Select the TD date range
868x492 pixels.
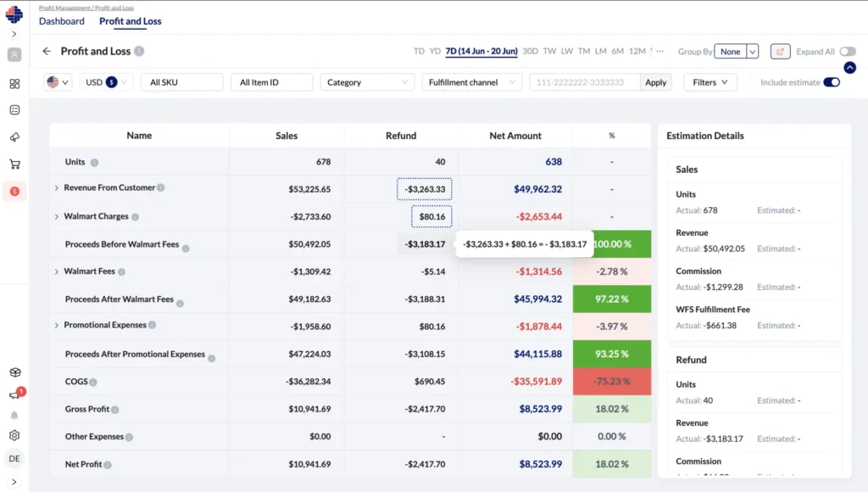tap(419, 51)
